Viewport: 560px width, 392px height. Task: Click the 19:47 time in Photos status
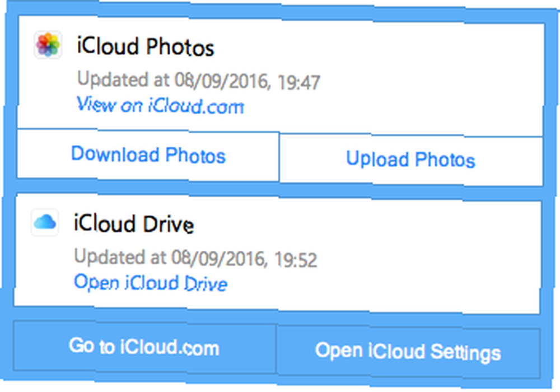[x=298, y=82]
